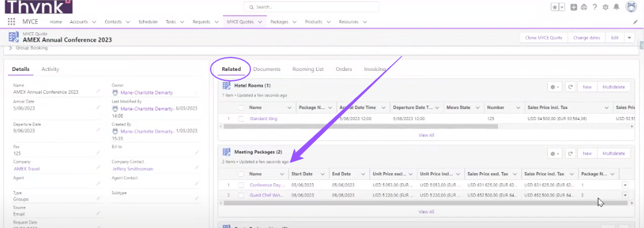Viewport: 644px width, 228px height.
Task: Edit the Name field pencil icon
Action: coord(98,91)
